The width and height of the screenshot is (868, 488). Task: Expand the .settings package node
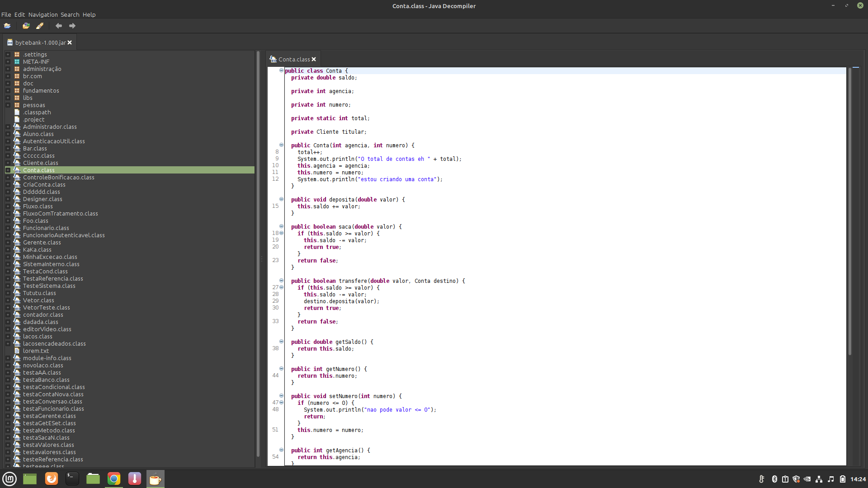click(x=8, y=54)
